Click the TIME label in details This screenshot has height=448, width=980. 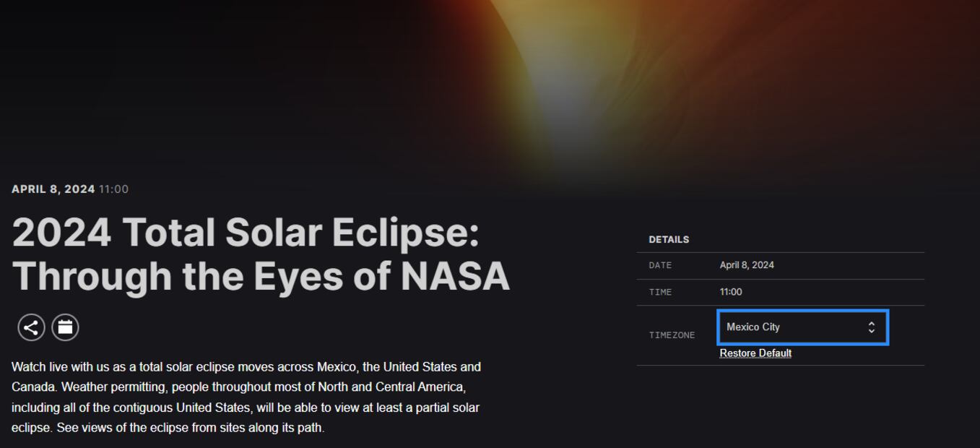(660, 293)
